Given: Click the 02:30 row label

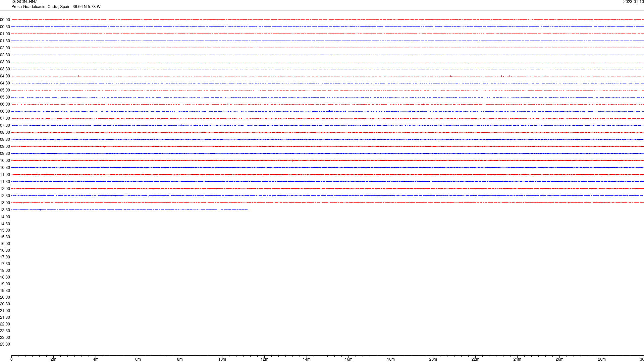Looking at the screenshot, I should pyautogui.click(x=5, y=55).
